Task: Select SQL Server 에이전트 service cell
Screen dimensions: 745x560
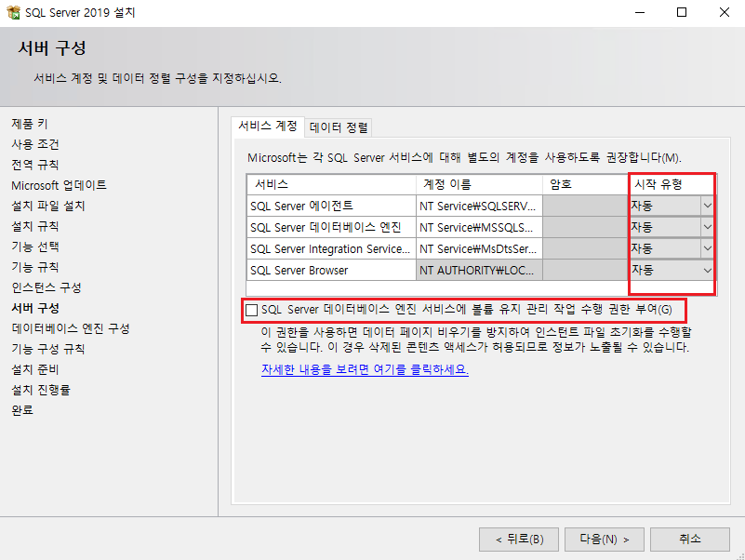Action: pyautogui.click(x=331, y=206)
